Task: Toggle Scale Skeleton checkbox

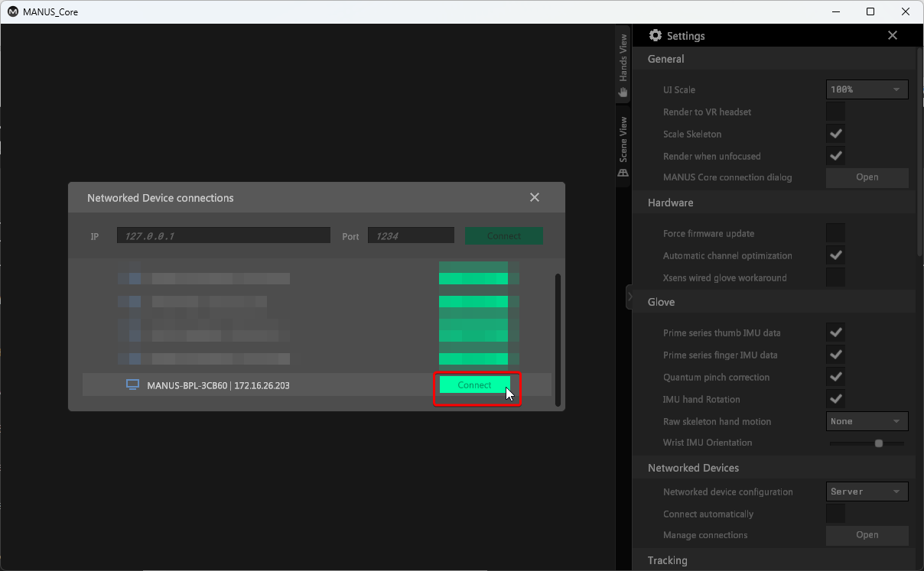Action: (835, 134)
